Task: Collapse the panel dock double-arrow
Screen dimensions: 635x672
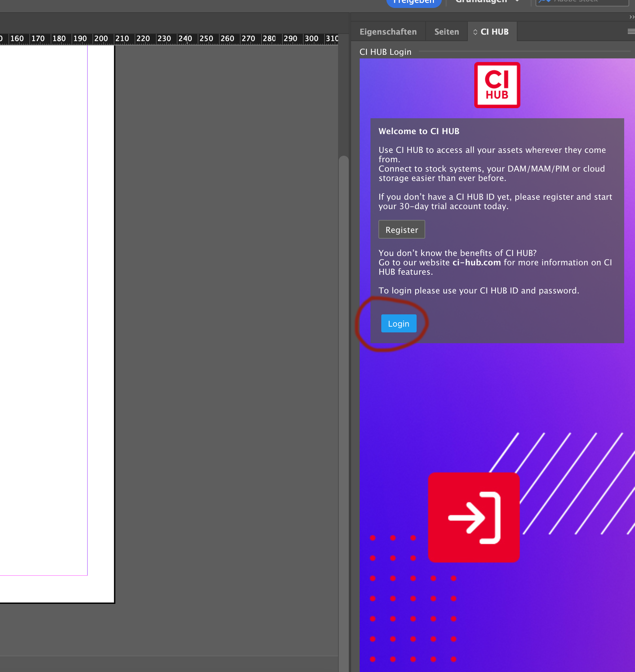Action: pyautogui.click(x=632, y=17)
